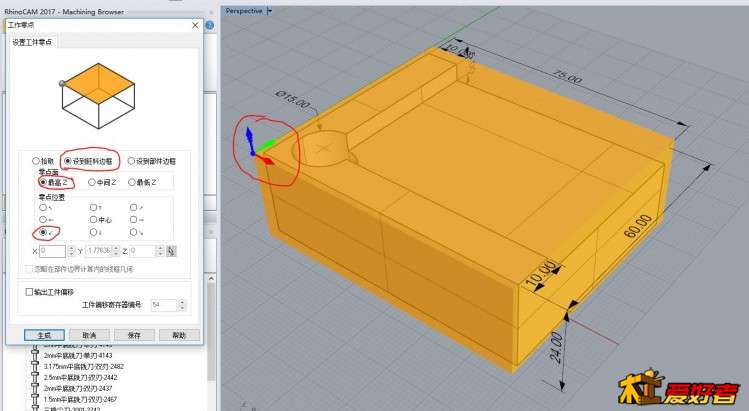Select the 2mm平底铣刀双刃-2437 tool row
The image size is (749, 411).
pyautogui.click(x=78, y=388)
